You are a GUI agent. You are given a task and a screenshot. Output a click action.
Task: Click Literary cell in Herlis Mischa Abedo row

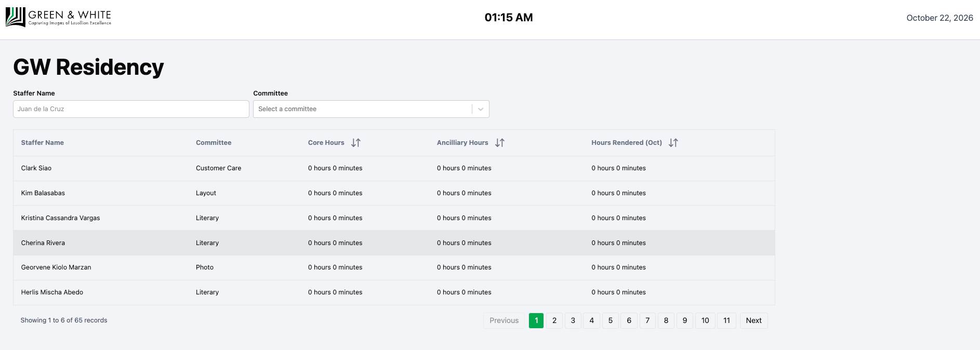click(x=207, y=292)
